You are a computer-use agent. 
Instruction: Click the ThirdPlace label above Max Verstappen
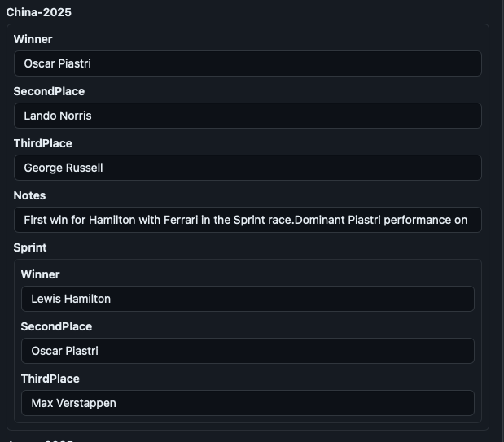pos(50,379)
